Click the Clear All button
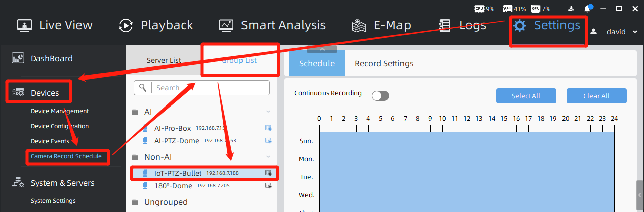 point(596,96)
